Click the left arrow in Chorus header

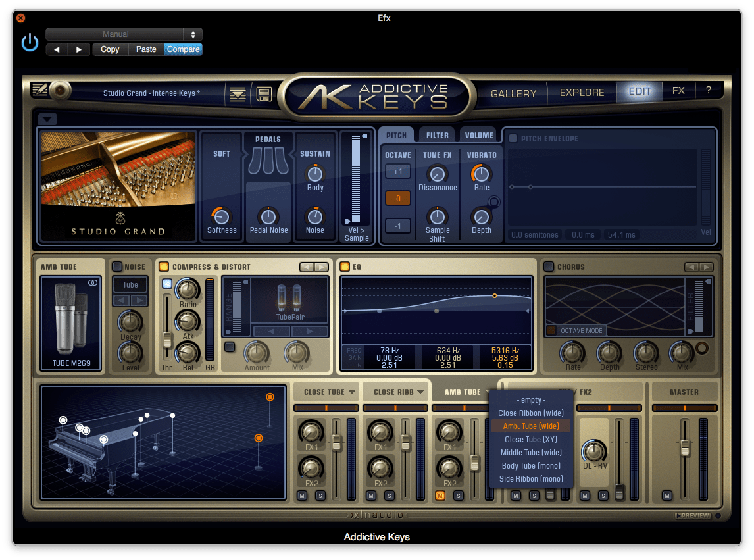[x=692, y=267]
